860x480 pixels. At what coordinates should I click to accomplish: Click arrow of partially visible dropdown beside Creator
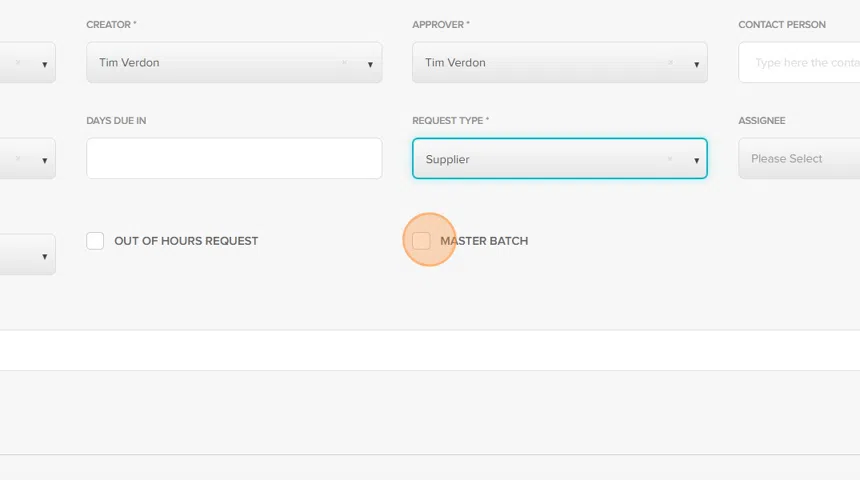(x=44, y=64)
